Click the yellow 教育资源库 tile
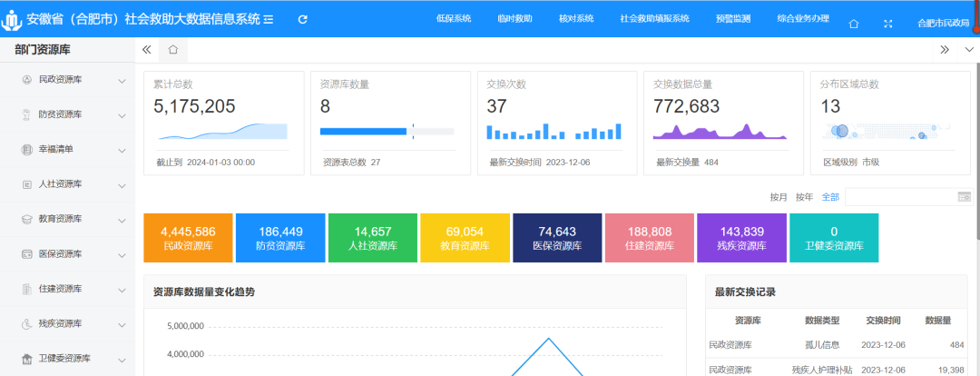This screenshot has height=376, width=980. (x=465, y=238)
